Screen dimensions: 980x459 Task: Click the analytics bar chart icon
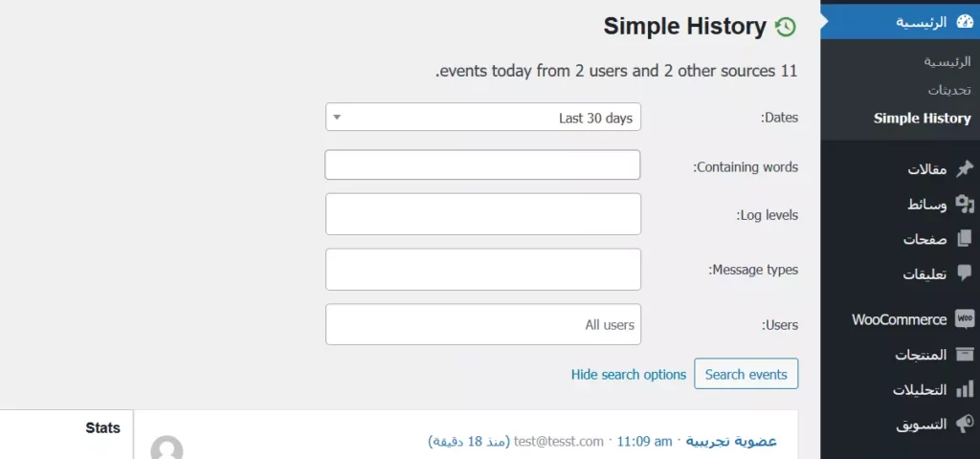coord(964,389)
